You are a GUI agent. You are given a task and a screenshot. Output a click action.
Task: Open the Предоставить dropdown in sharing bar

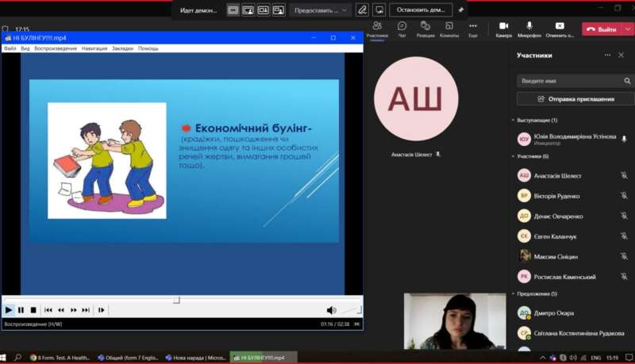point(321,10)
